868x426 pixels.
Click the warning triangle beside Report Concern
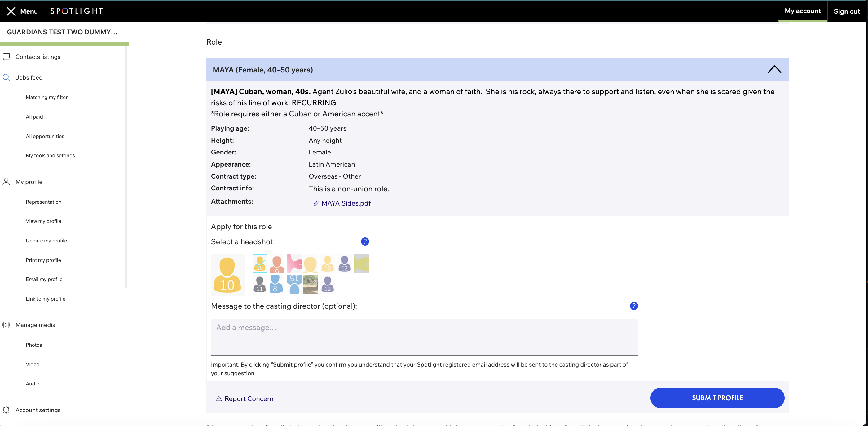coord(219,398)
